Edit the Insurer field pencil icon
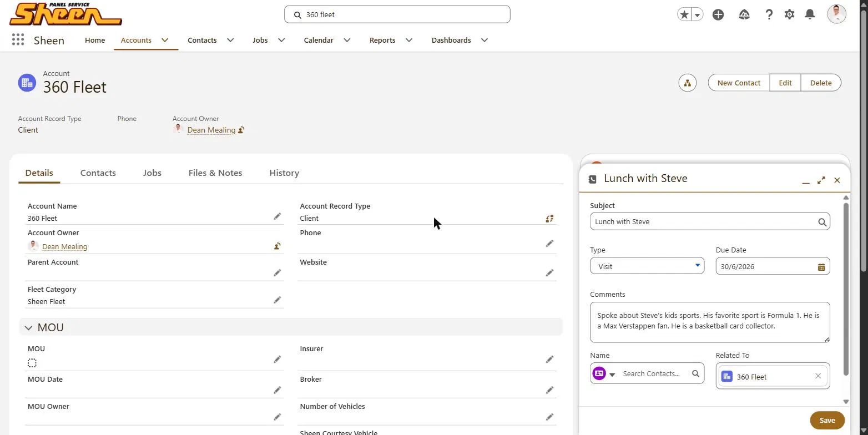This screenshot has height=435, width=868. pos(549,360)
